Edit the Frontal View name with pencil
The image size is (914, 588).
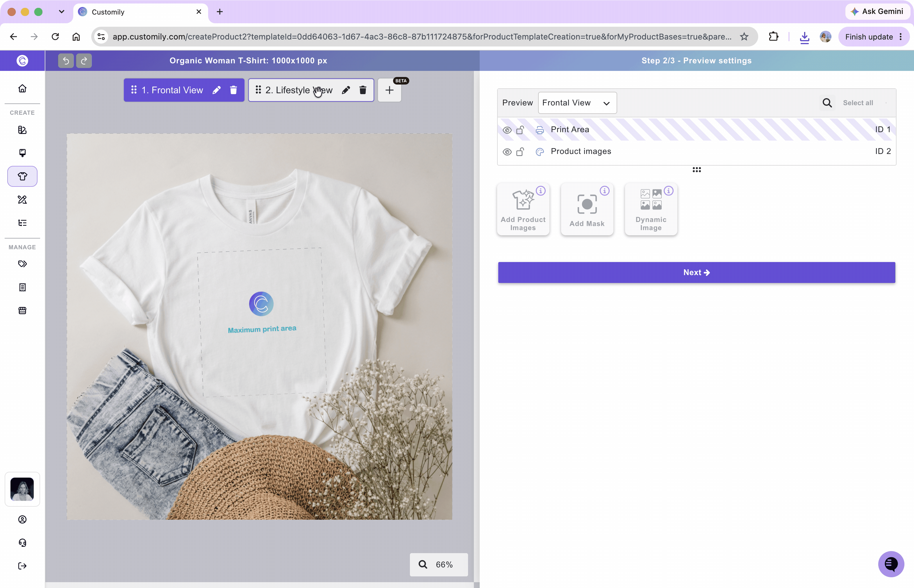(217, 90)
